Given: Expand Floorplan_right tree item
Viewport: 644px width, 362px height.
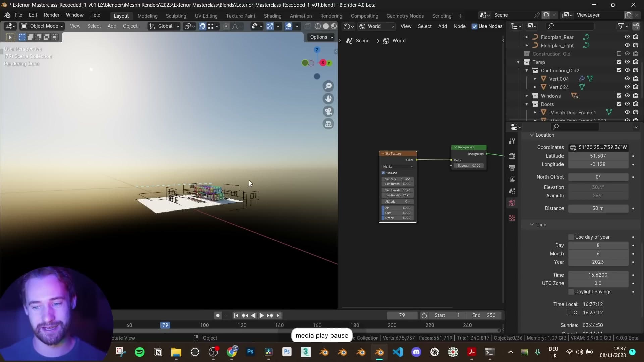Looking at the screenshot, I should pyautogui.click(x=527, y=46).
